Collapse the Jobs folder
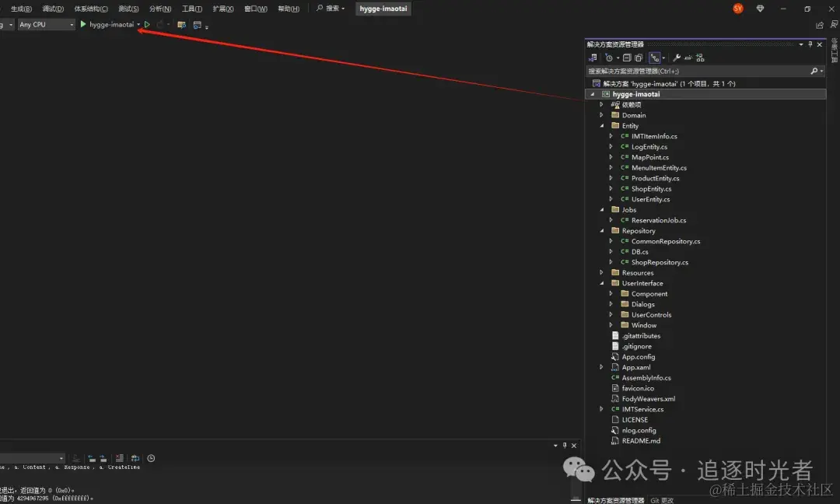 [x=601, y=210]
